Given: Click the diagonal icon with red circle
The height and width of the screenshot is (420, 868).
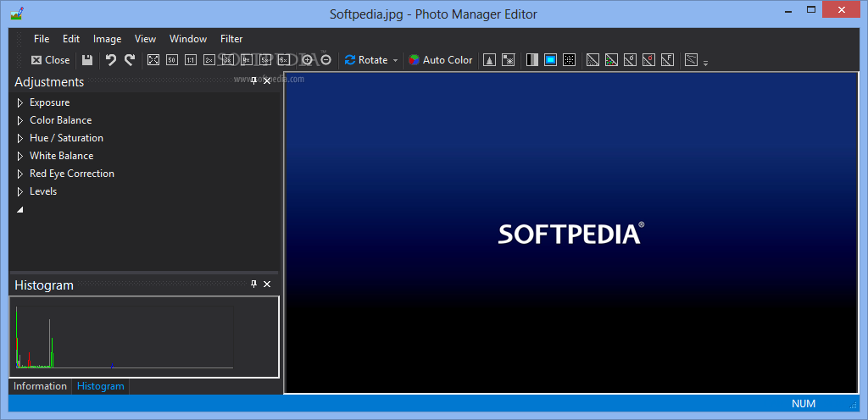Looking at the screenshot, I should pos(648,59).
